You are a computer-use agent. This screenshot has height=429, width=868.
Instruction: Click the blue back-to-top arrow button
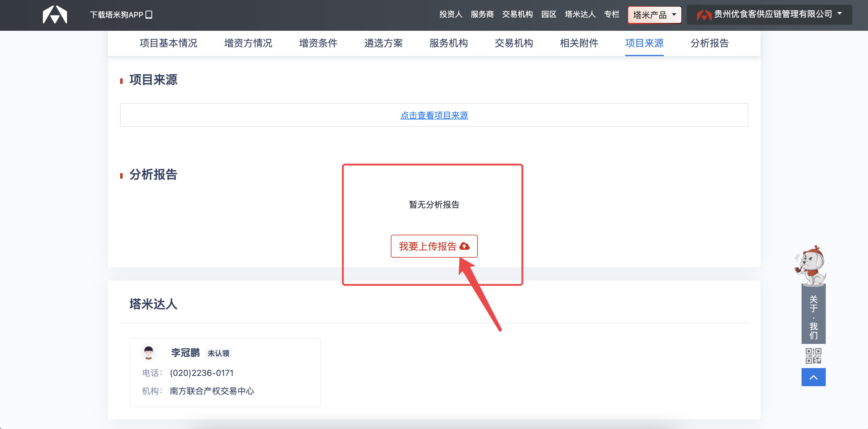(x=813, y=377)
